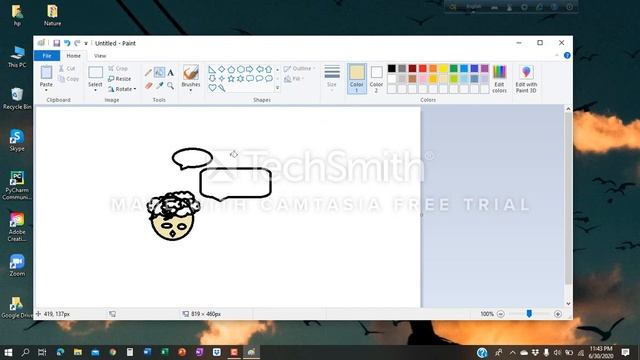Choose the oval callout shape

(x=259, y=78)
